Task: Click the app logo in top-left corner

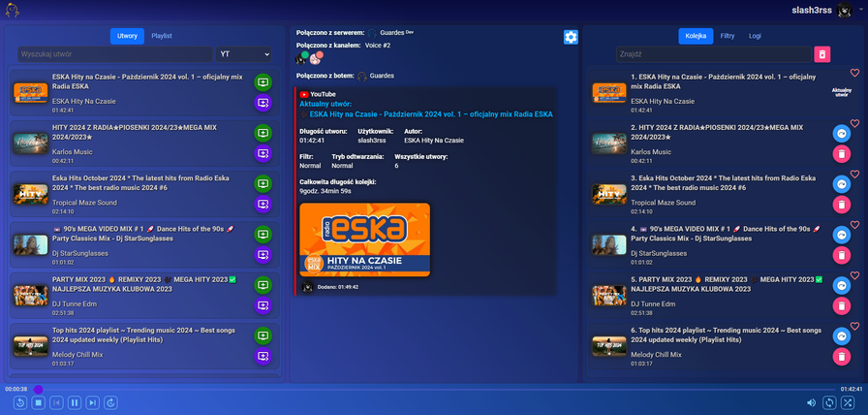Action: [x=13, y=10]
